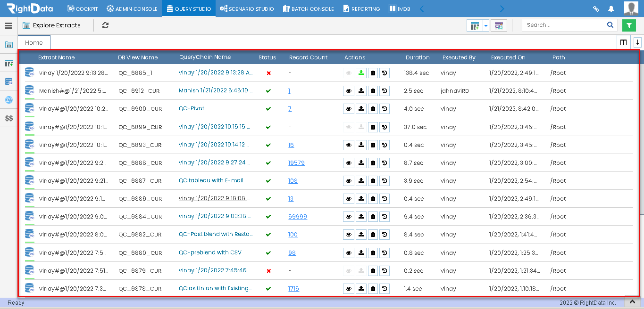644x309 pixels.
Task: Open execution history for the QC-Pivot row
Action: click(x=385, y=108)
